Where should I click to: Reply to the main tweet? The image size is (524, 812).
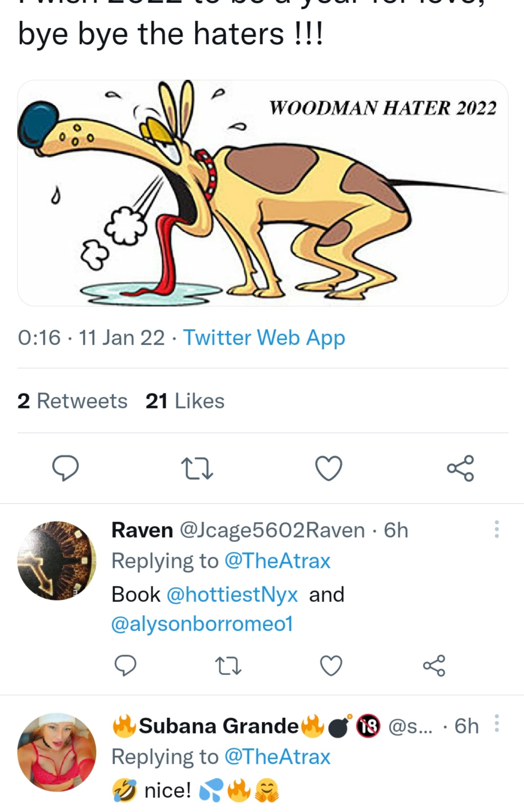65,468
